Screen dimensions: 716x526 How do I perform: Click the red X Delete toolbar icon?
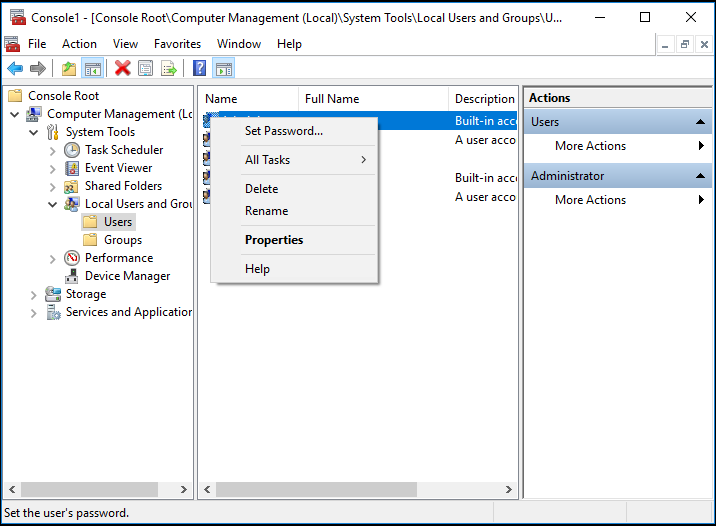pos(123,68)
